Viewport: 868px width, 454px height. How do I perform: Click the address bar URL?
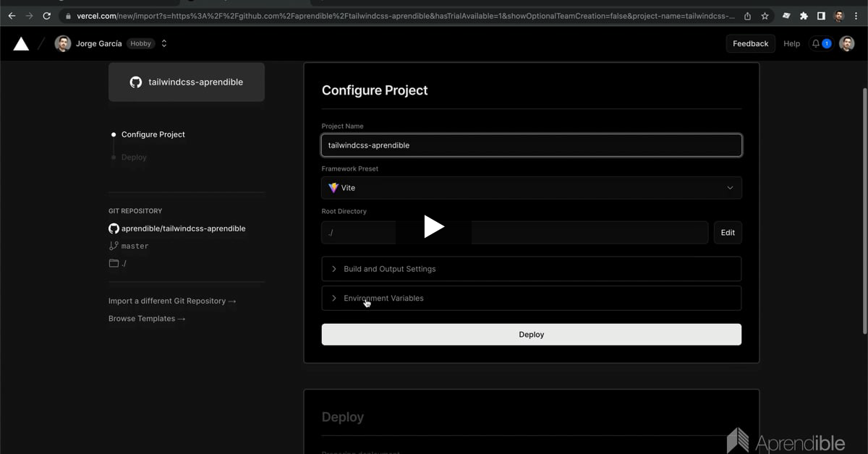pyautogui.click(x=405, y=16)
